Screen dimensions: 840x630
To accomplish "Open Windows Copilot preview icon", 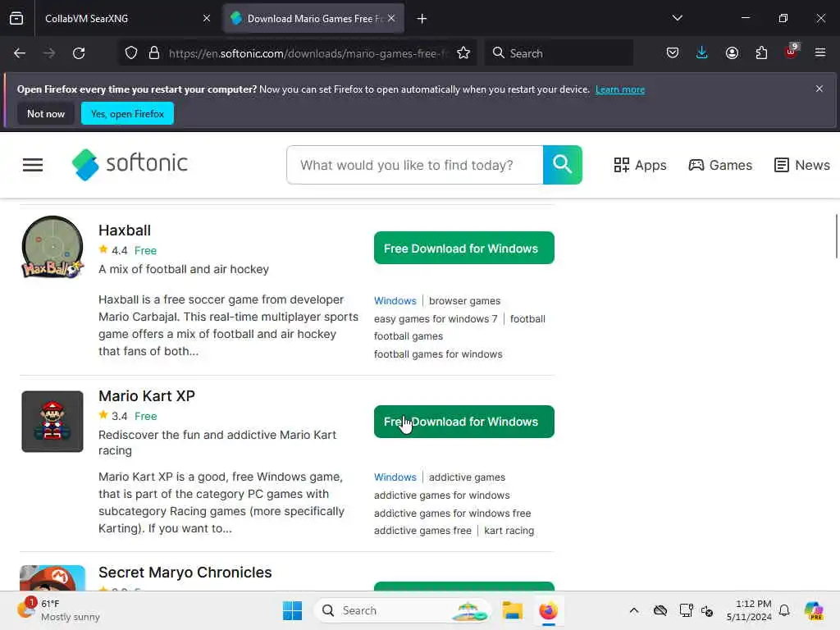I will point(814,610).
